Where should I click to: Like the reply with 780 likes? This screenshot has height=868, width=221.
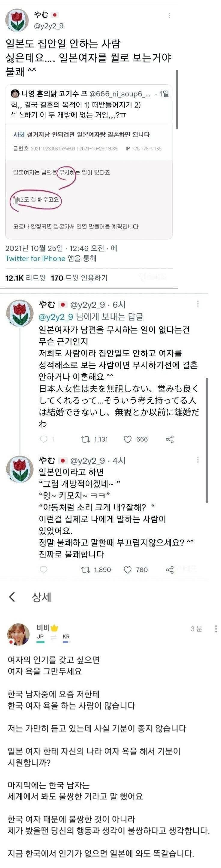pyautogui.click(x=128, y=569)
